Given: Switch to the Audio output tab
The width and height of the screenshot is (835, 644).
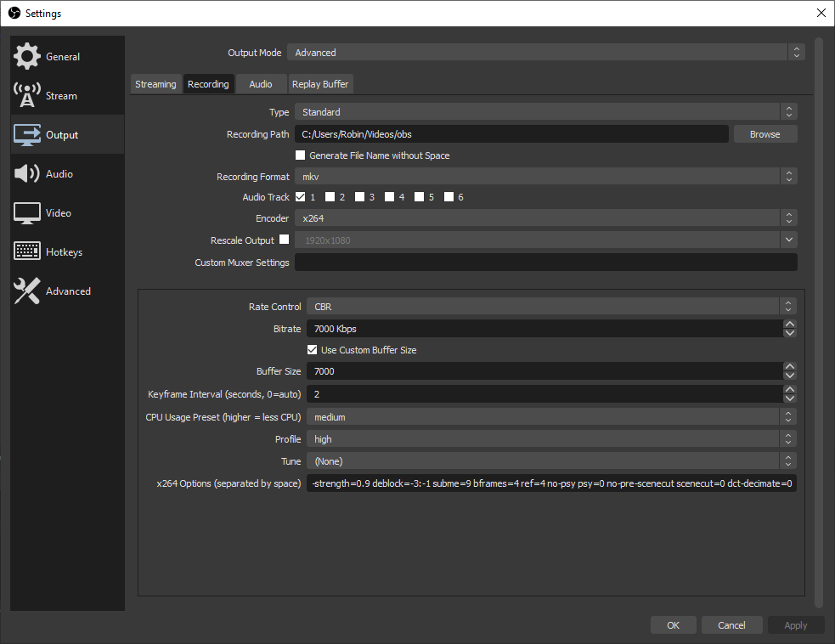Looking at the screenshot, I should pyautogui.click(x=261, y=84).
